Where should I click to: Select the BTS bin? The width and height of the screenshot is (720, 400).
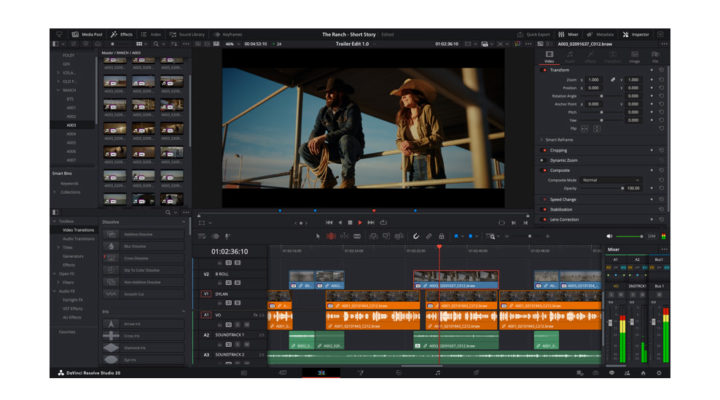click(70, 99)
